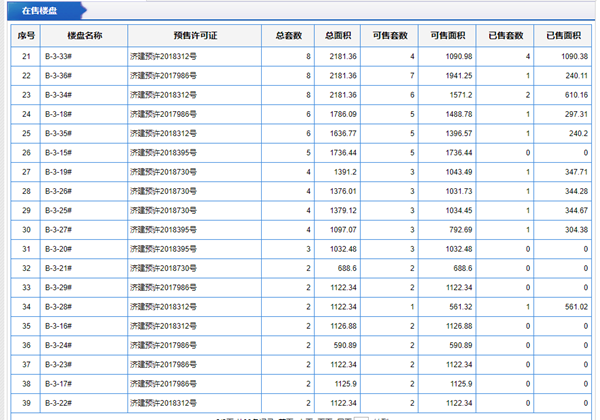The width and height of the screenshot is (600, 420).
Task: Click total area value 1097.07
Action: click(x=343, y=230)
